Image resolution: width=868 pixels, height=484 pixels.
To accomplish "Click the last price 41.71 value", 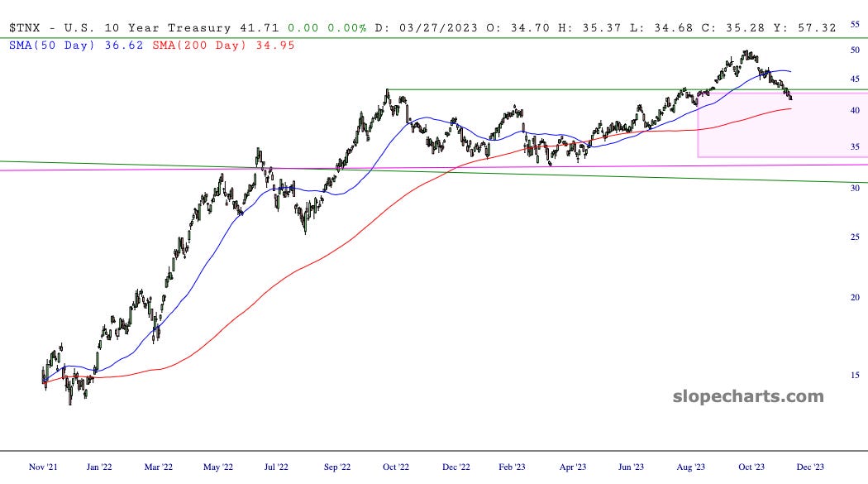I will pos(260,27).
